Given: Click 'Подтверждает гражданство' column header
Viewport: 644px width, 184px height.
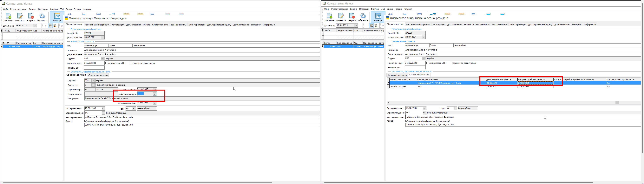Looking at the screenshot, I should (x=623, y=80).
